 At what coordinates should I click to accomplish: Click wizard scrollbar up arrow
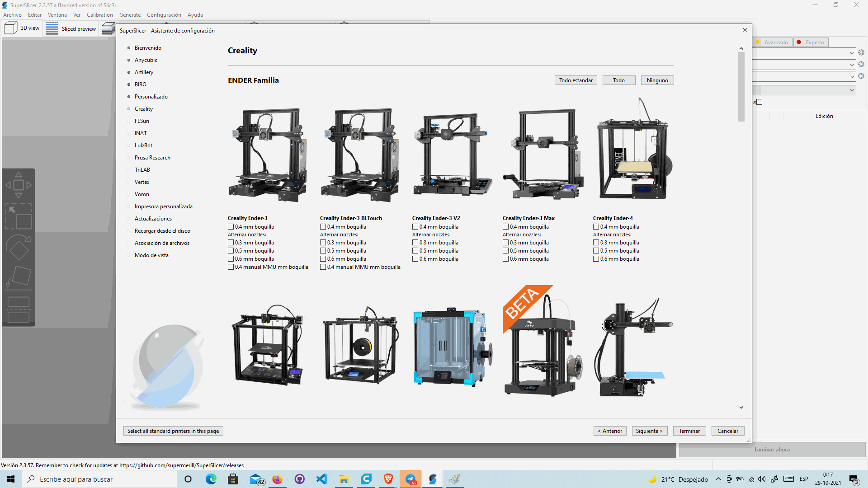[x=741, y=48]
